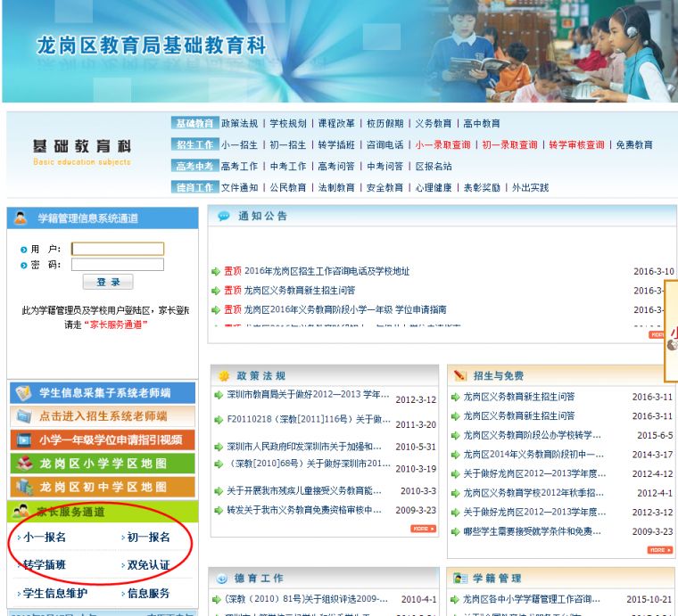
Task: Click the video icon on 小学一年级学位申请指引视频 banner
Action: click(24, 439)
